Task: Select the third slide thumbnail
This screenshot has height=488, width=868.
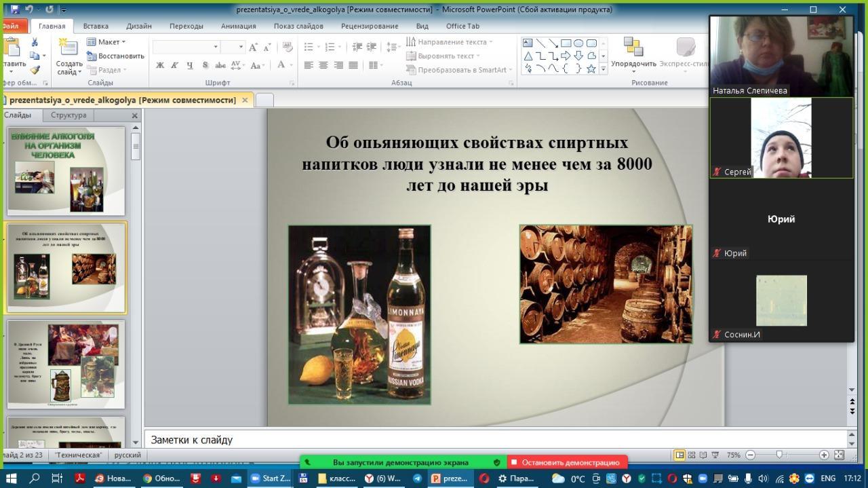Action: pos(66,364)
